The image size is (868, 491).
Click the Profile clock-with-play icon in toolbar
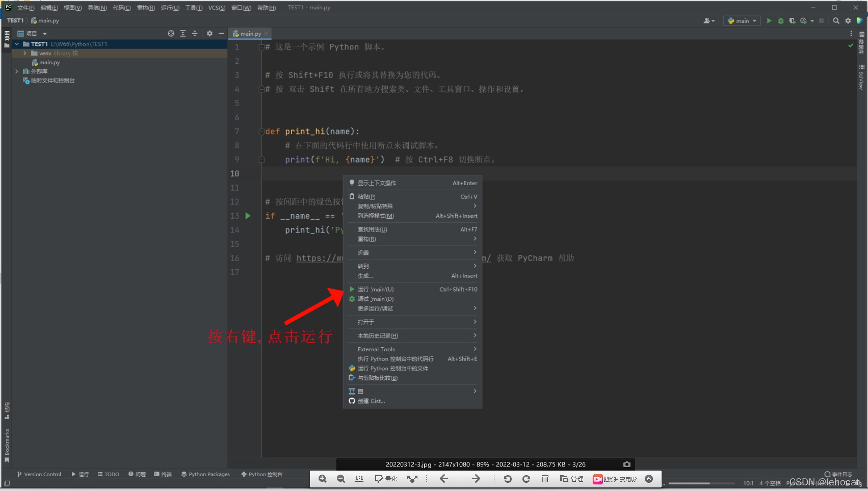pyautogui.click(x=804, y=21)
